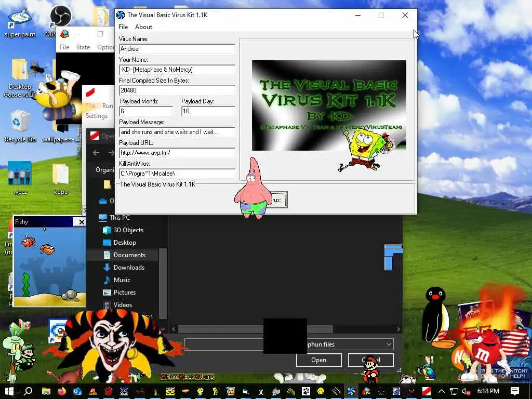Open the OBS desktop shortcut

click(60, 21)
